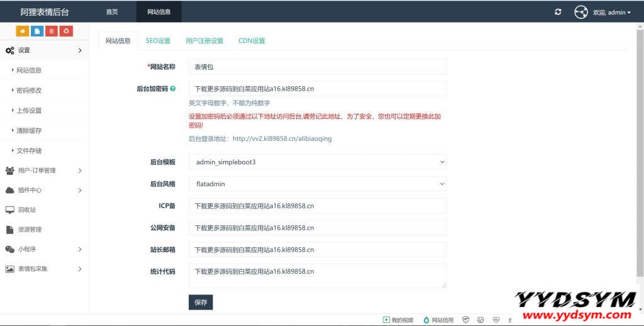Viewport: 644px width, 326px height.
Task: Expand the 用户-订单管理 sidebar menu
Action: (x=44, y=171)
